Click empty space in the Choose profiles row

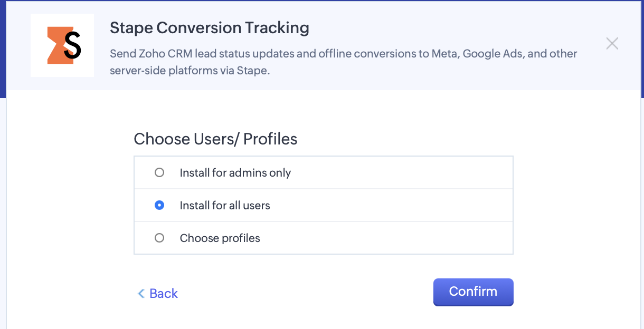tap(385, 238)
